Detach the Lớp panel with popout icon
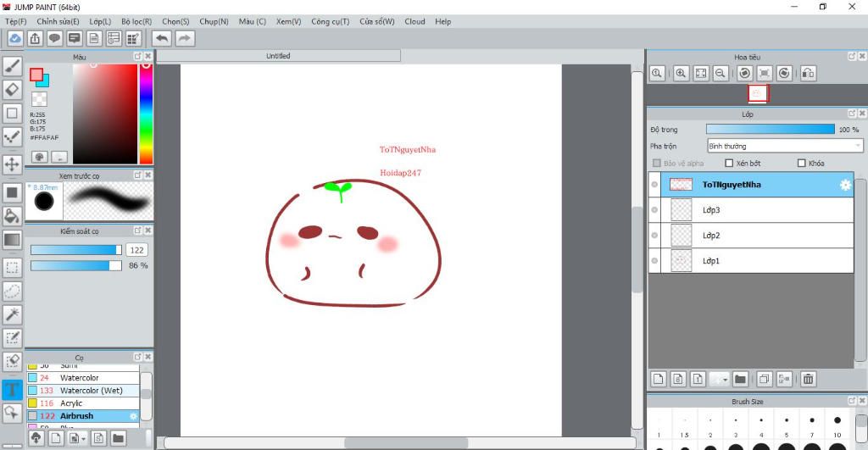Viewport: 868px width, 450px height. [852, 114]
